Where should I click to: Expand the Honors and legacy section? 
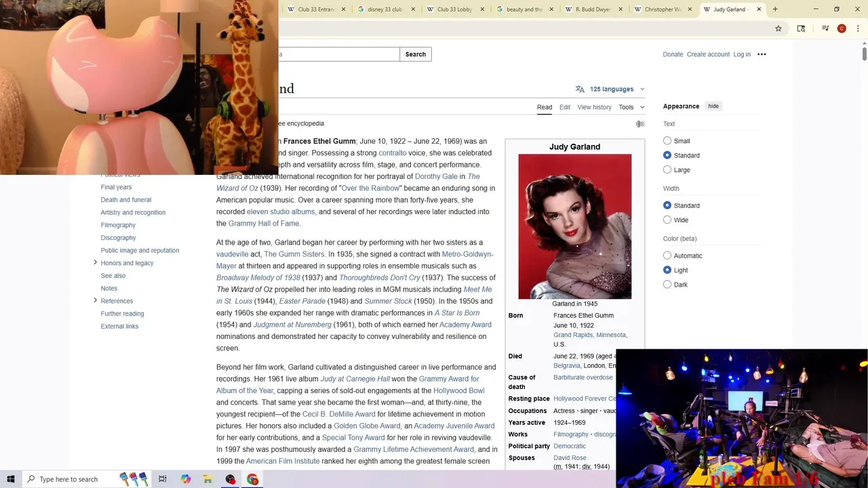click(x=95, y=262)
